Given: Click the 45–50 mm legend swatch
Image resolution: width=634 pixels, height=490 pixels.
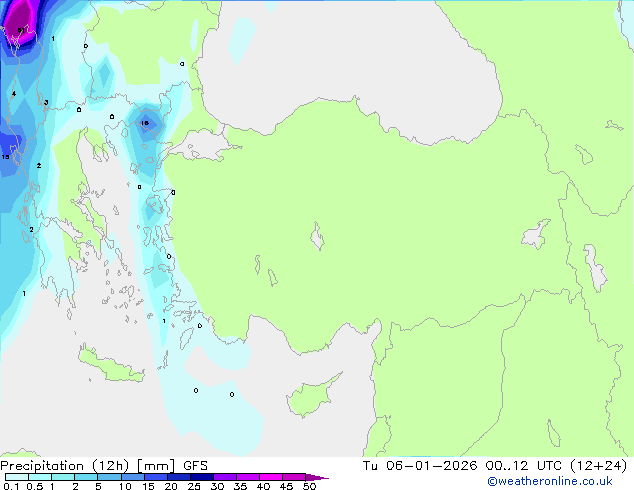Looking at the screenshot, I should pyautogui.click(x=294, y=477).
